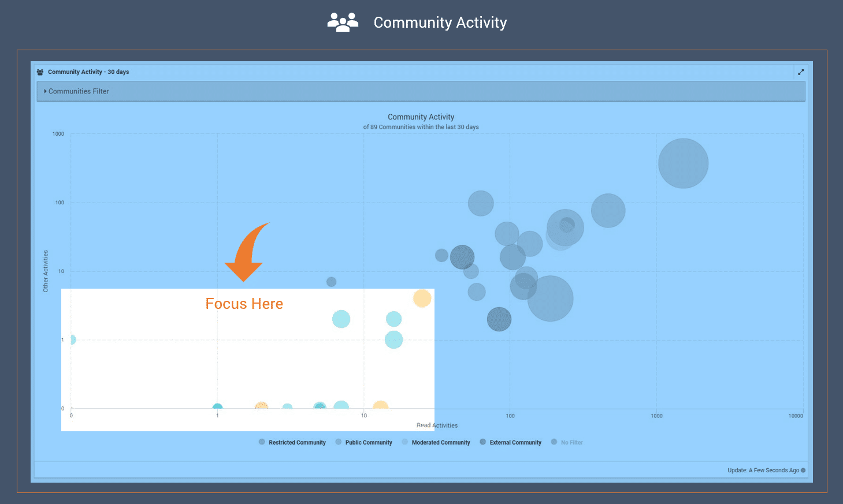The image size is (843, 504).
Task: Expand the Communities Filter panel
Action: coord(79,91)
